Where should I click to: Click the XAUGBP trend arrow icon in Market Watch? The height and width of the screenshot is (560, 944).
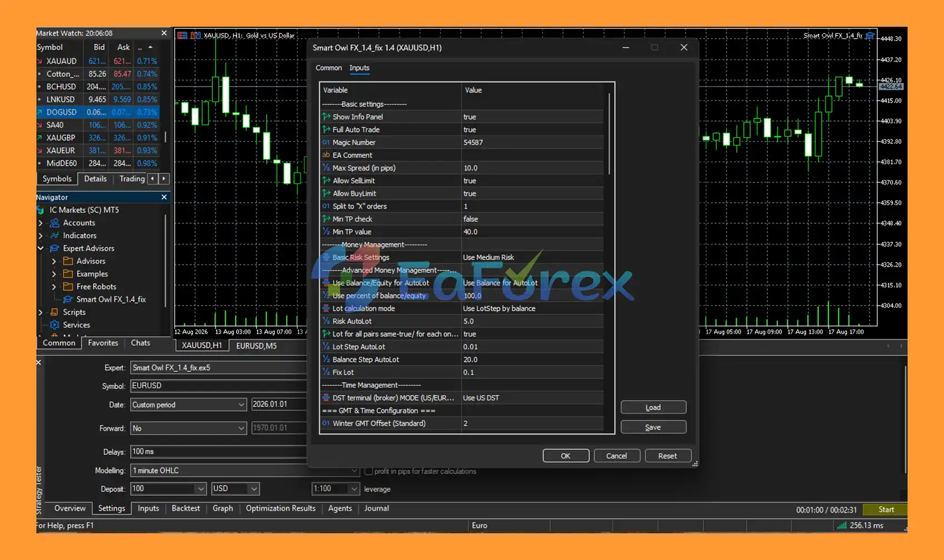[x=39, y=138]
